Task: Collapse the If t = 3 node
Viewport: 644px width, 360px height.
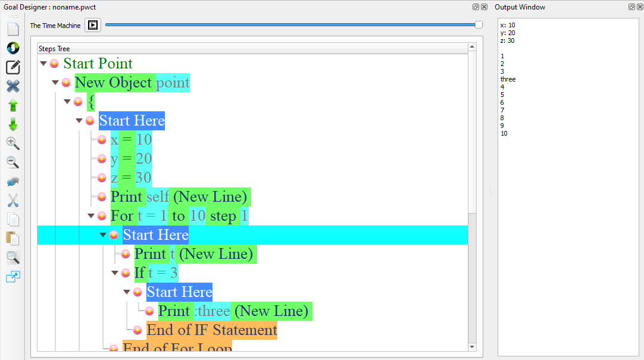Action: (x=115, y=273)
